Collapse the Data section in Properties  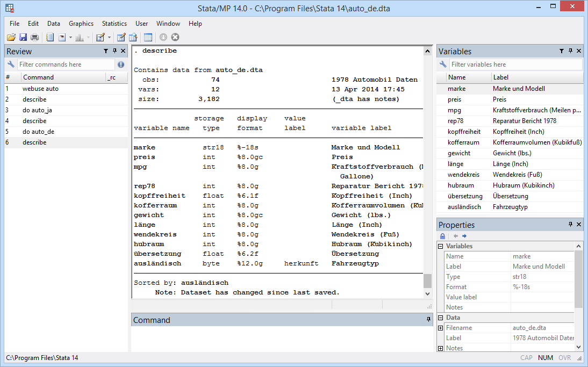pyautogui.click(x=440, y=318)
